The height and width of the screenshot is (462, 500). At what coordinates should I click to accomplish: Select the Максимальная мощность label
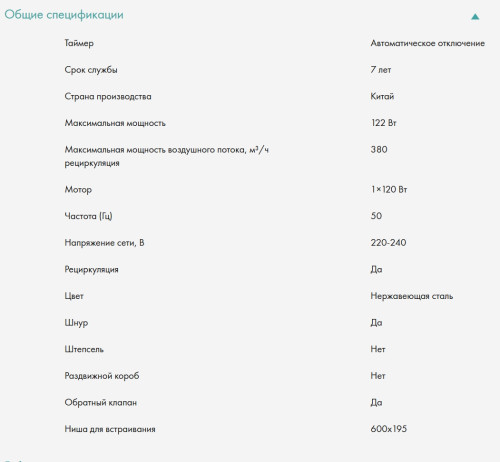coord(115,123)
